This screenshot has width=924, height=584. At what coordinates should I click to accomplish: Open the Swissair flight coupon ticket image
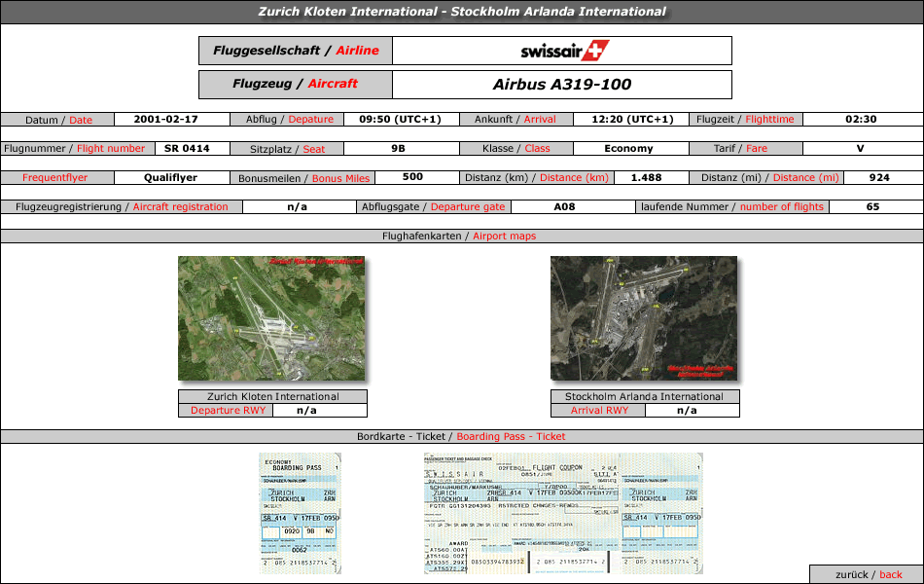coord(563,513)
